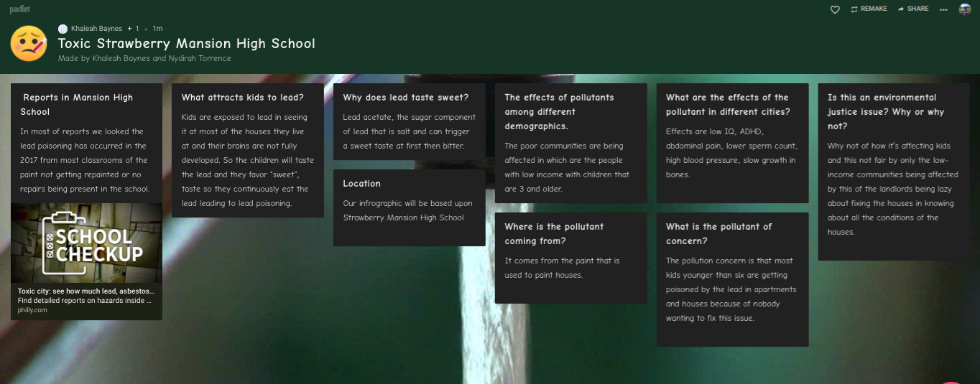
Task: Click the Toxic Strawberry Mansion High School title
Action: (x=186, y=44)
